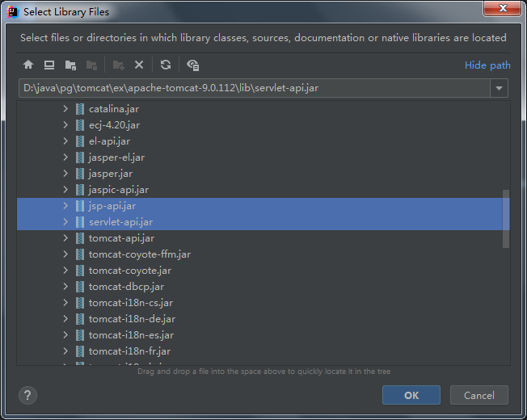Expand tomcat-dbcp.jar node
This screenshot has width=527, height=420.
(x=65, y=287)
